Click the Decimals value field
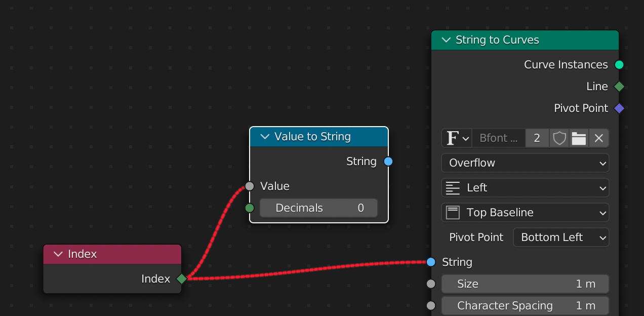Viewport: 644px width, 316px height. [318, 208]
